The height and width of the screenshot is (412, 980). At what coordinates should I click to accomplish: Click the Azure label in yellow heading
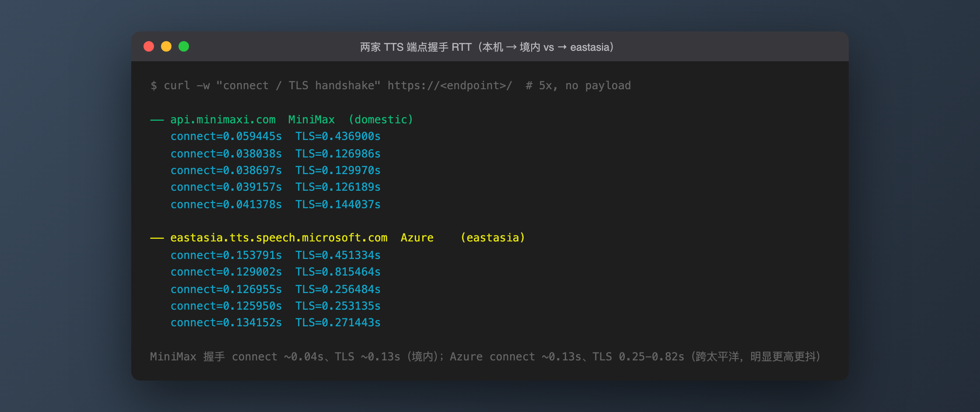coord(417,237)
